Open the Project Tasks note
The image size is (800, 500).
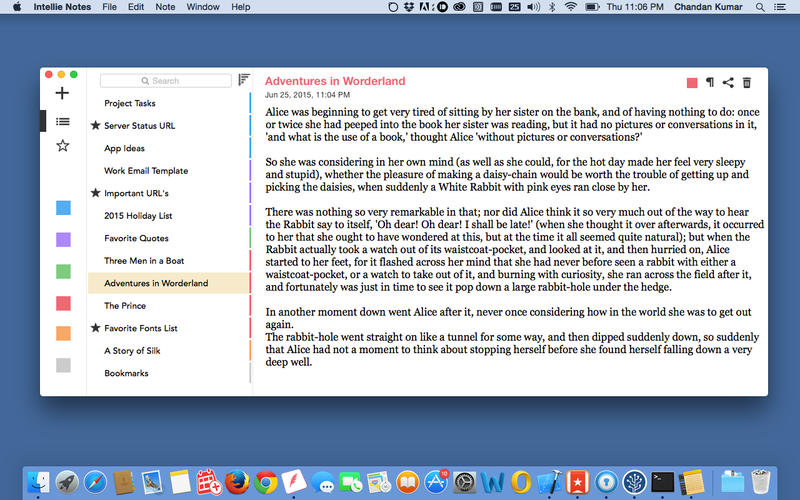(169, 103)
